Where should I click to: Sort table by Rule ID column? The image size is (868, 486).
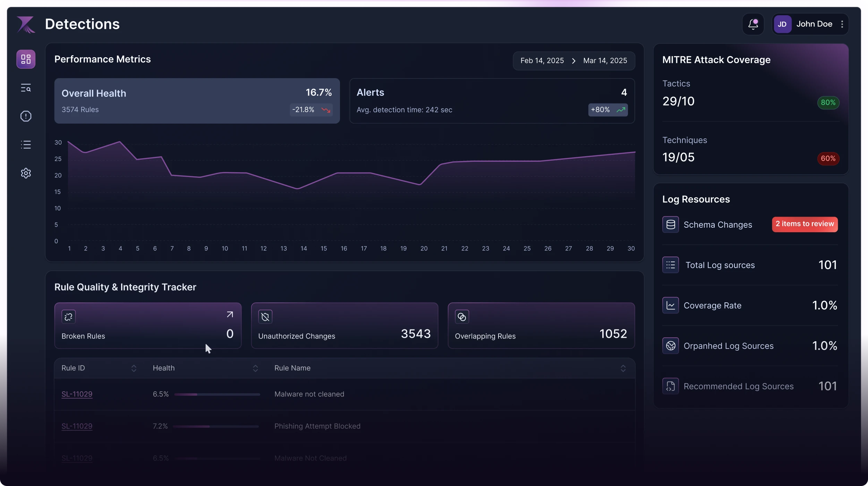pos(134,368)
